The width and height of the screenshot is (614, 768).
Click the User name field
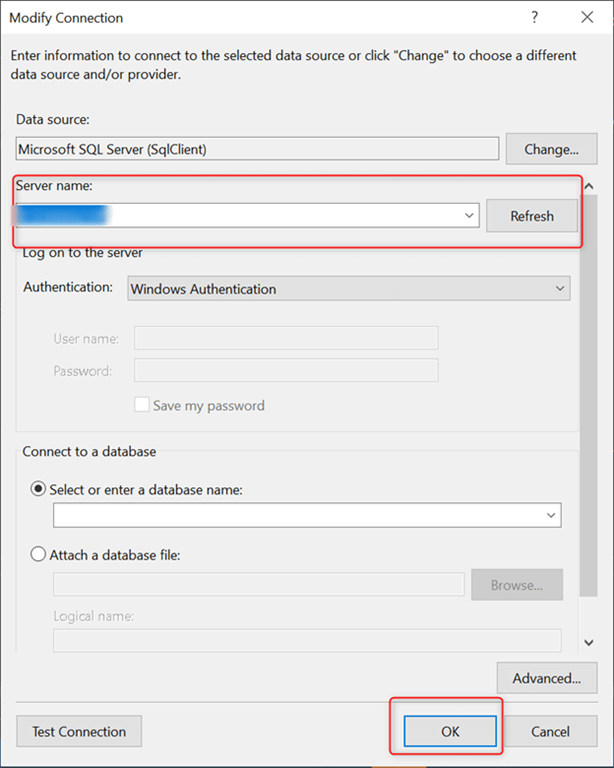tap(286, 338)
